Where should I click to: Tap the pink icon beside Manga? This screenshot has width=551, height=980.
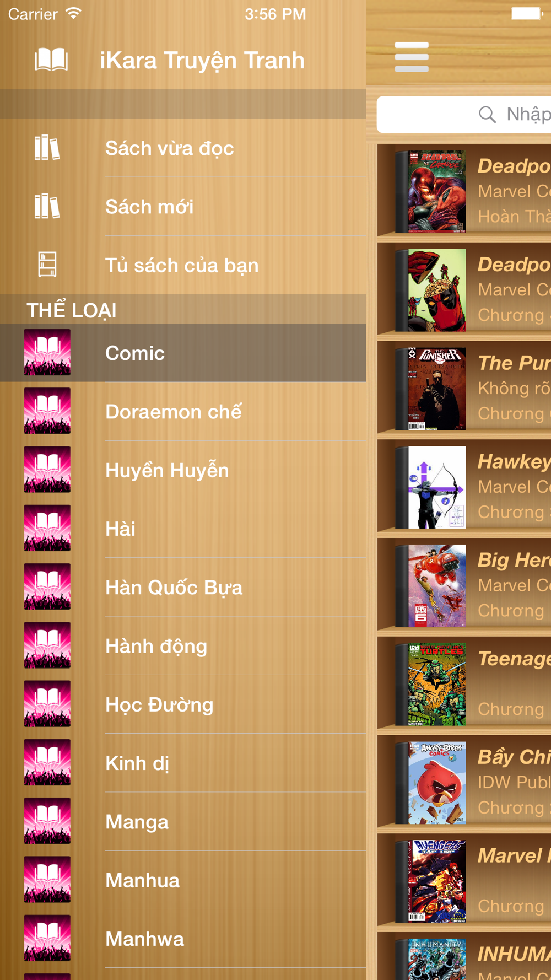(47, 821)
